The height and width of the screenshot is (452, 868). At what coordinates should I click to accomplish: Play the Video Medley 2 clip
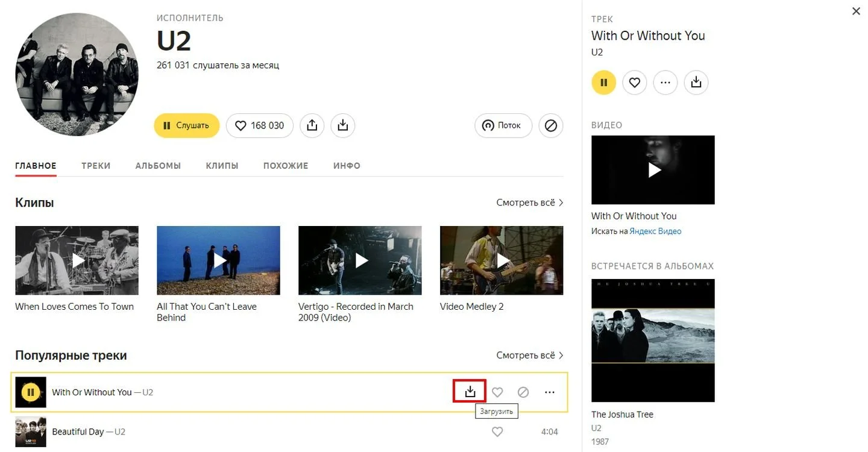(x=502, y=260)
